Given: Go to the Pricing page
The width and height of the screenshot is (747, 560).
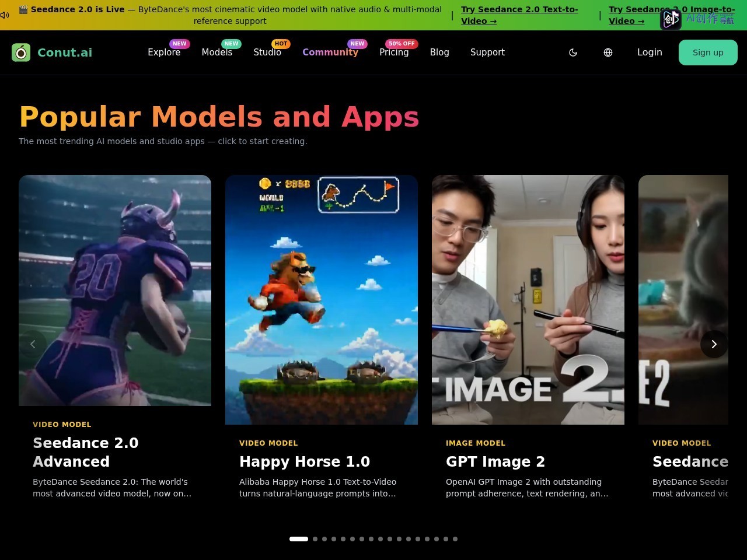Looking at the screenshot, I should (x=394, y=52).
